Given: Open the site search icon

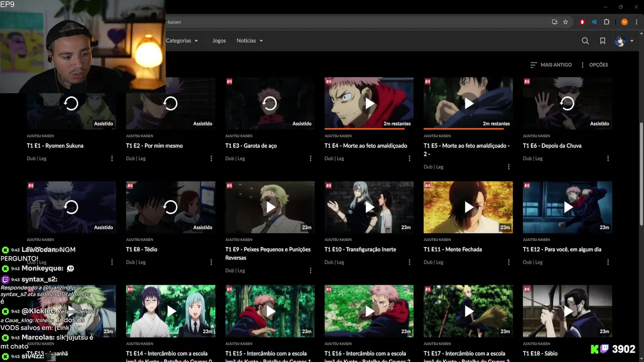Looking at the screenshot, I should coord(585,41).
